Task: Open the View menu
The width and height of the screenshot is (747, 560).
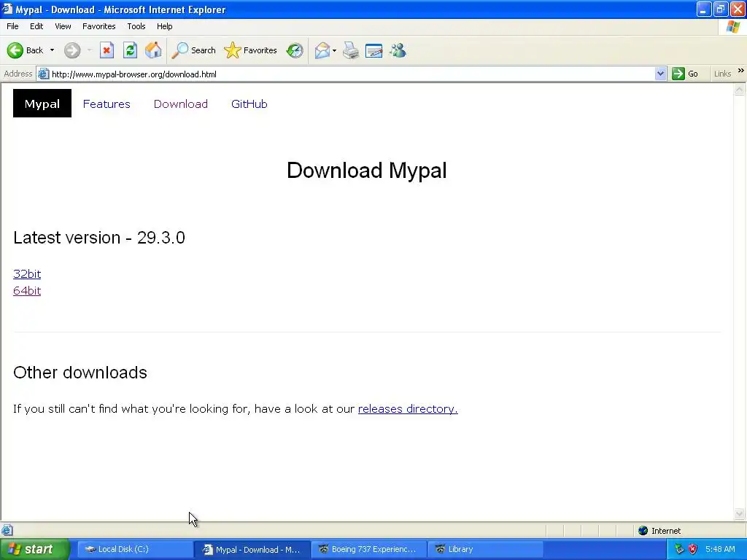Action: [x=63, y=26]
